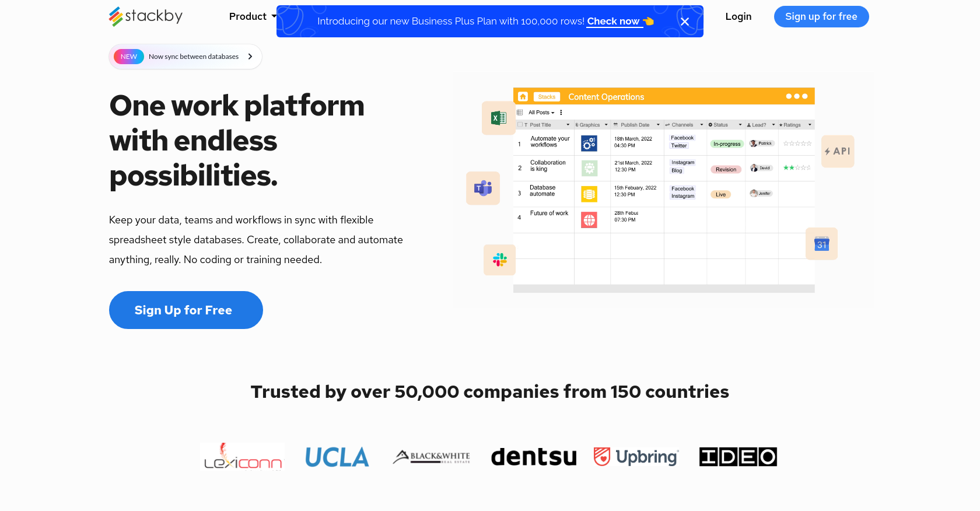This screenshot has width=980, height=511.
Task: Click the NEW badge pill
Action: click(129, 57)
